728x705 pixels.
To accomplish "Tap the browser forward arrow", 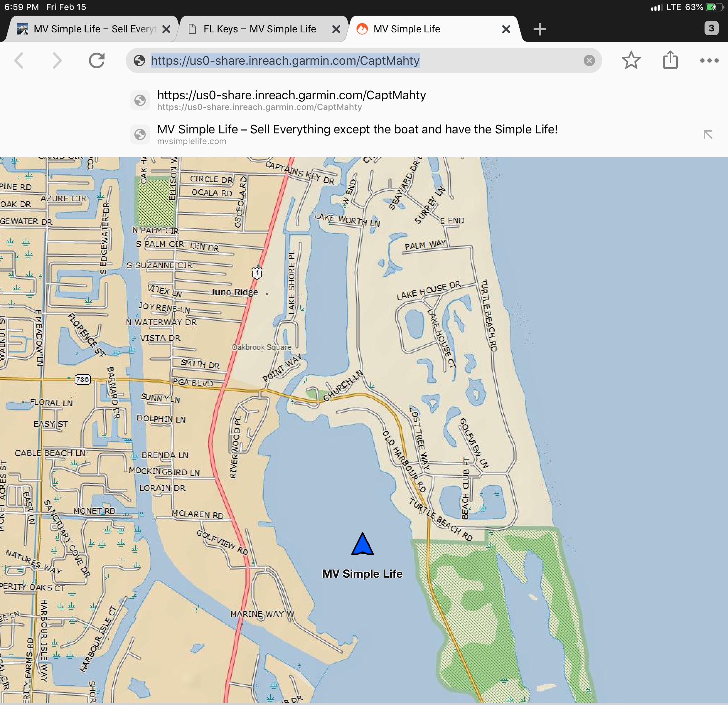I will click(x=57, y=60).
